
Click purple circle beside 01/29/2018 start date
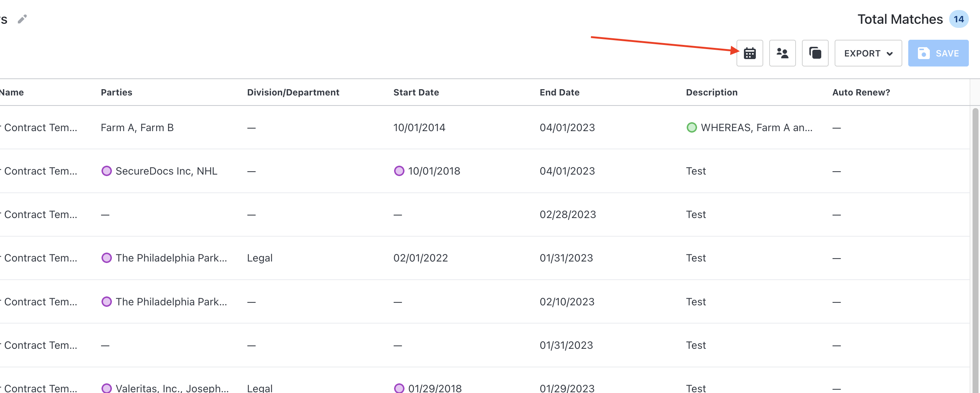coord(399,388)
